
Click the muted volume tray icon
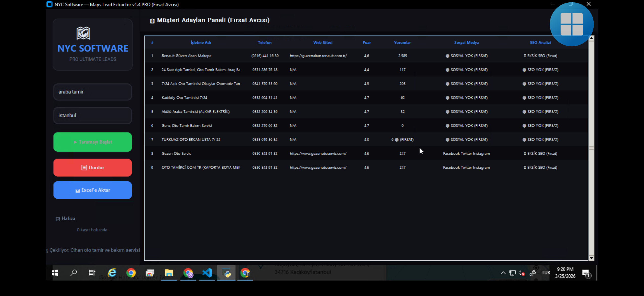[521, 273]
